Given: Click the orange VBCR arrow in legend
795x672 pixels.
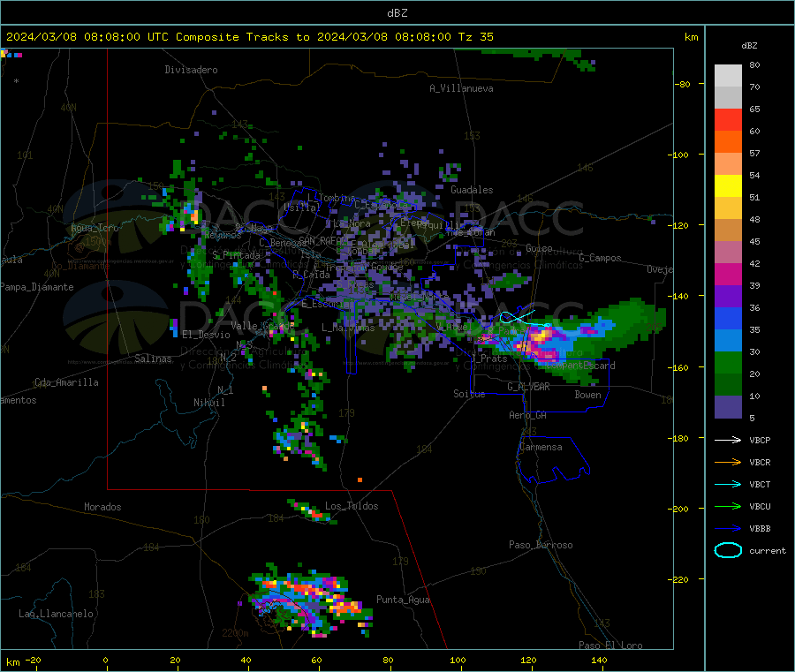Looking at the screenshot, I should point(728,462).
